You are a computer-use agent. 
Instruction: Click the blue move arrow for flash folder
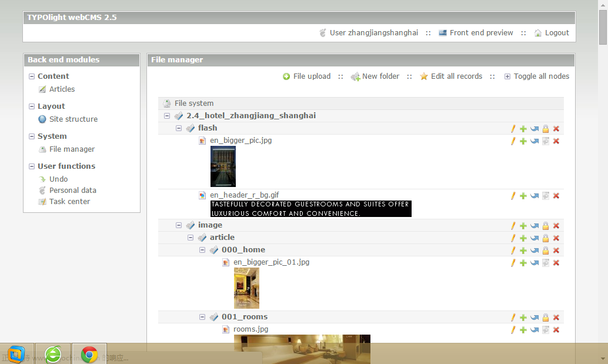(x=534, y=129)
